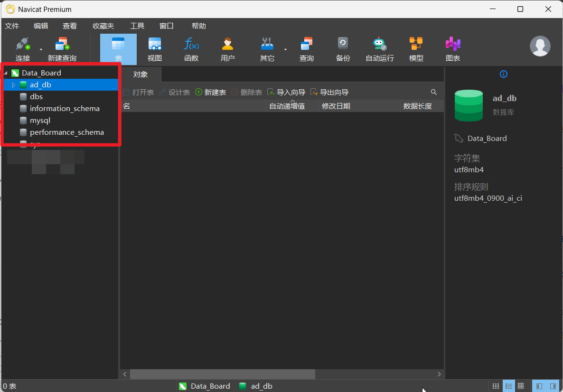Open the 文件 menu
The image size is (563, 392).
coord(12,26)
